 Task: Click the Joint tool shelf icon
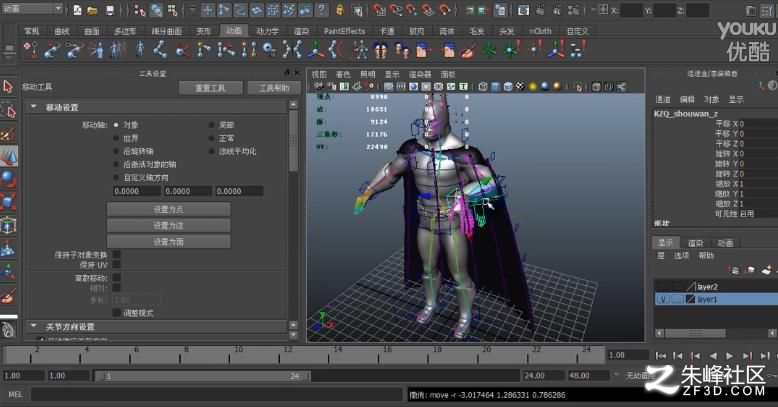160,50
